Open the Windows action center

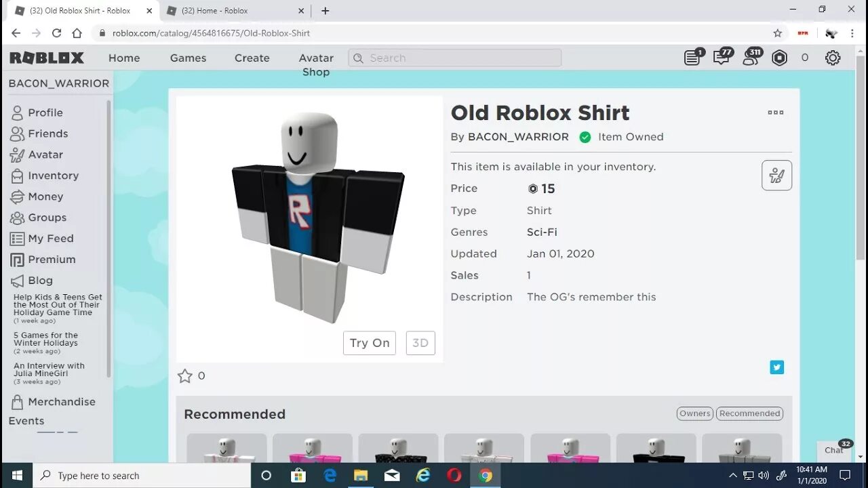click(845, 475)
